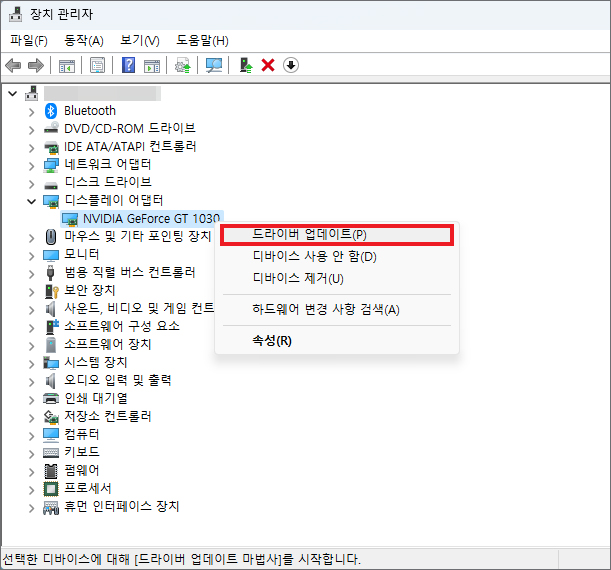Choose 디바이스 사용 안 함(D)

coord(337,257)
